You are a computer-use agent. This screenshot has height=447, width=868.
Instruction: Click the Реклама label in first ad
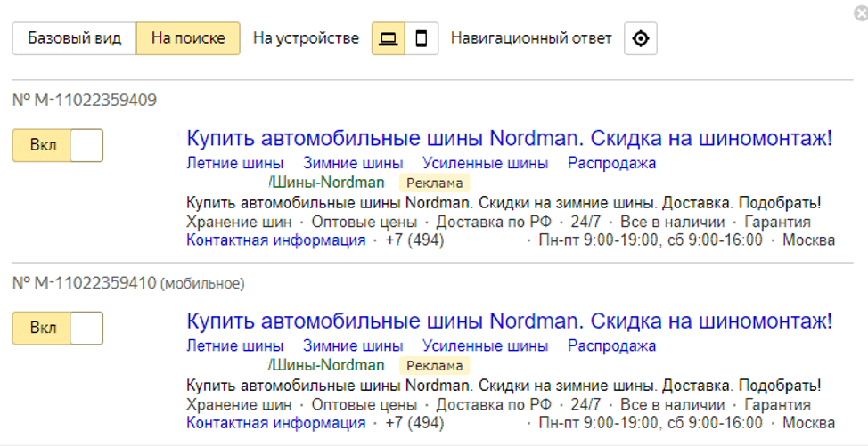point(435,183)
